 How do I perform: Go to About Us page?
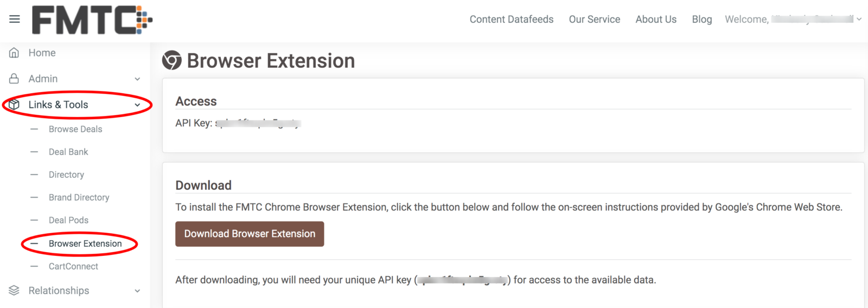tap(656, 19)
